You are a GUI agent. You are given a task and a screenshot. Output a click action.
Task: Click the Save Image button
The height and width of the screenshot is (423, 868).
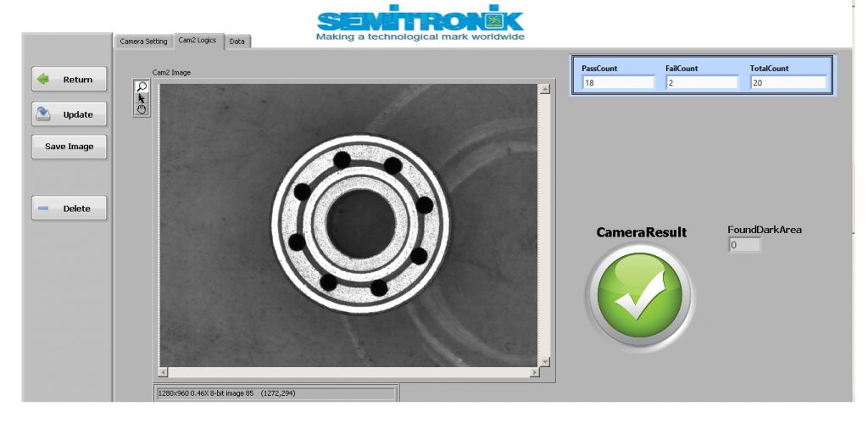point(70,147)
